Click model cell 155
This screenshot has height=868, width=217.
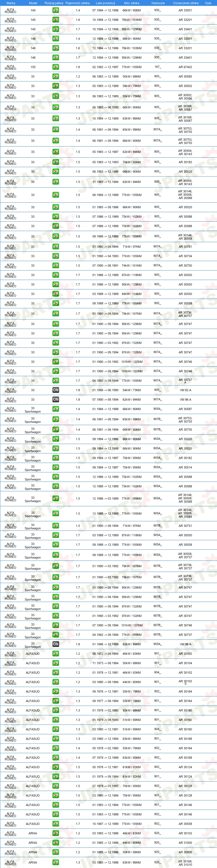[33, 67]
